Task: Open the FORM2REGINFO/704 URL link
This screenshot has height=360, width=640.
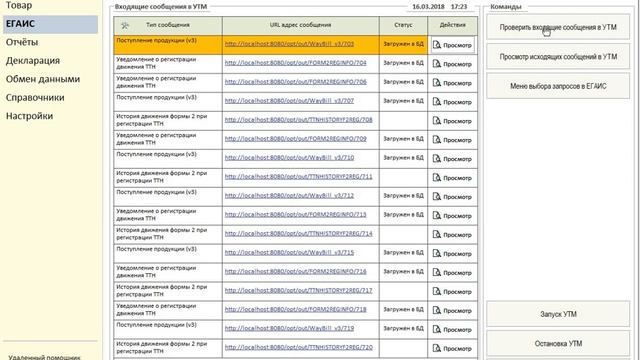Action: coord(296,63)
